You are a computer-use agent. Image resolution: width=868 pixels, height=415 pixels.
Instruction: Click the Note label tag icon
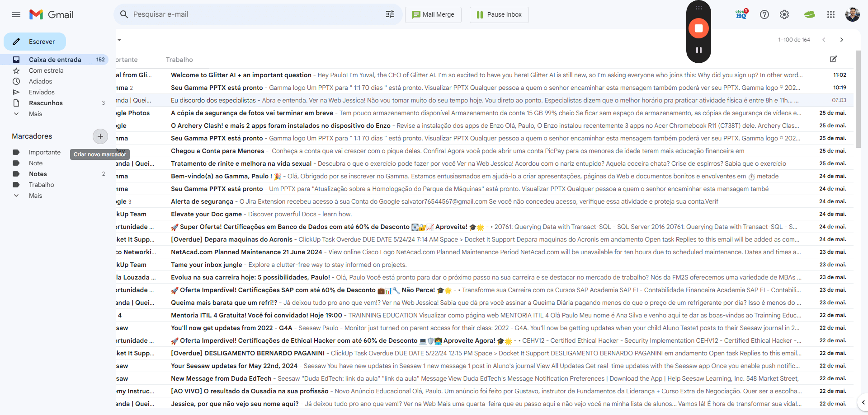click(x=16, y=163)
